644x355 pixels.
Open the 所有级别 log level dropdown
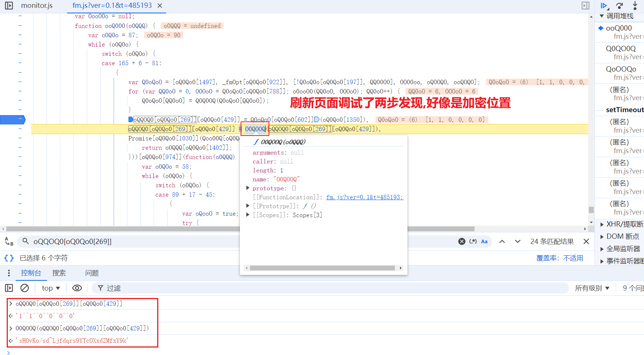(592, 288)
